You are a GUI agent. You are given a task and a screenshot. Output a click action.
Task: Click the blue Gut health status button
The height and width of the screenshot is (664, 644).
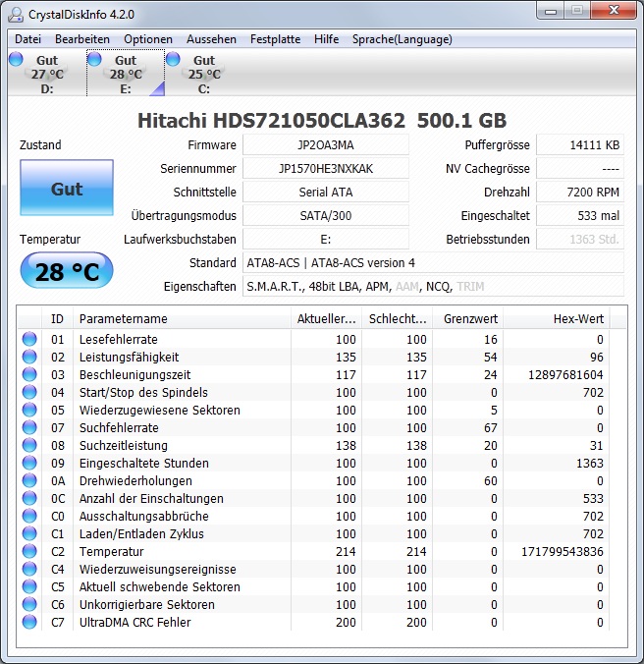pyautogui.click(x=67, y=188)
